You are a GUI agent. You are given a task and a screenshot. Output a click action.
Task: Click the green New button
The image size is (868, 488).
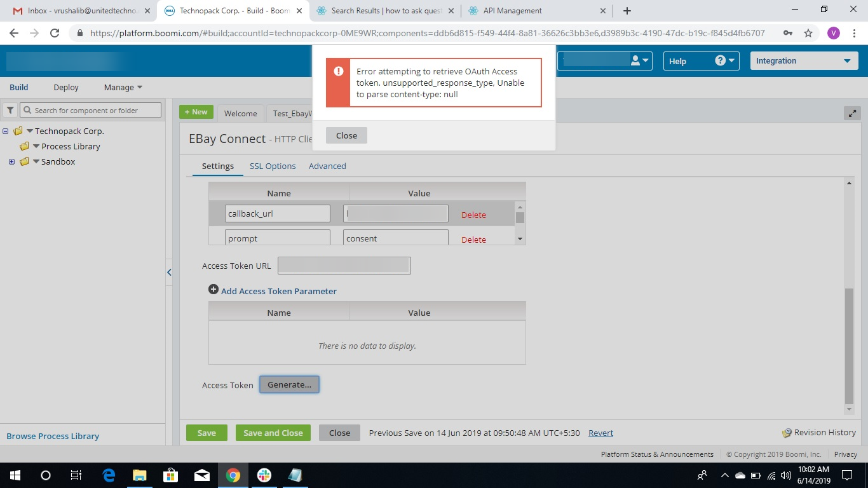coord(196,112)
